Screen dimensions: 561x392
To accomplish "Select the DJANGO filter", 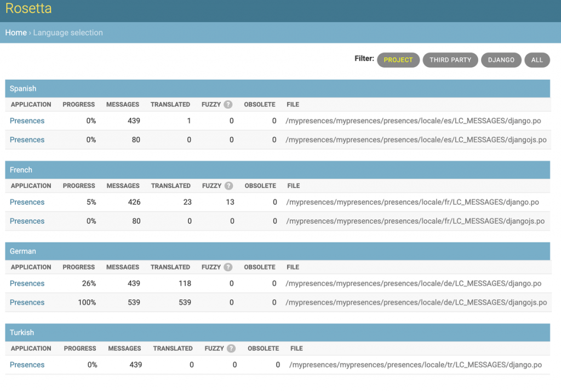I will 501,60.
